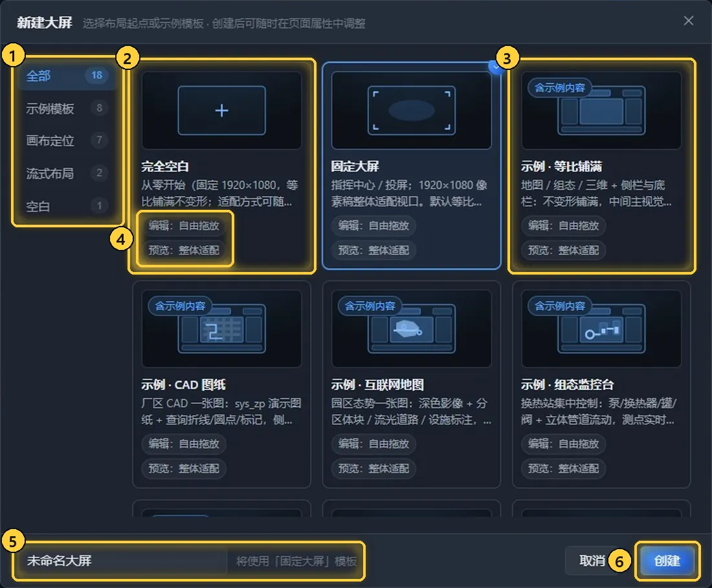
Task: Click the 7 count badge beside 画布定位
Action: [100, 140]
